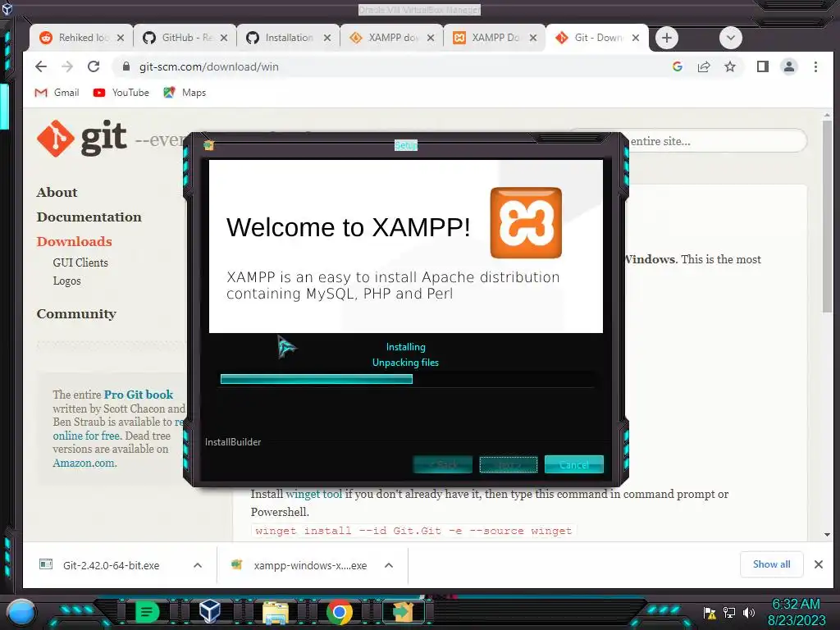Image resolution: width=840 pixels, height=630 pixels.
Task: Go back to the previous page
Action: point(41,66)
